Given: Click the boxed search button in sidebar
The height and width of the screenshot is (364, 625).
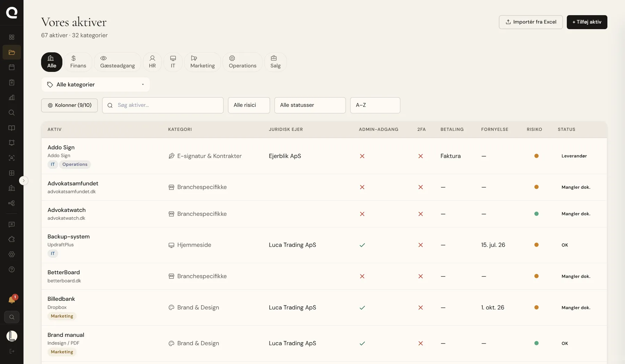Looking at the screenshot, I should pyautogui.click(x=12, y=317).
